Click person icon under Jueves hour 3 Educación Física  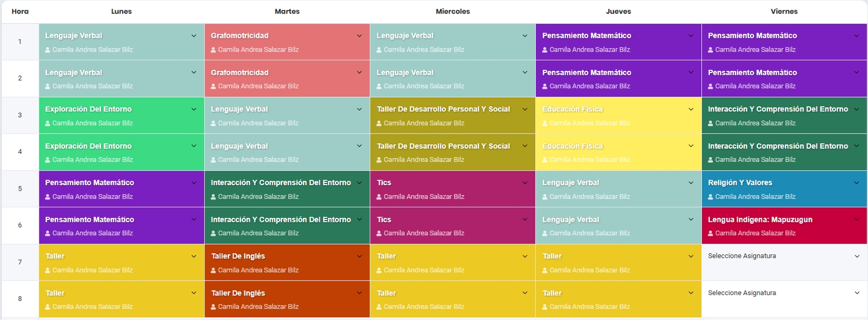pyautogui.click(x=545, y=124)
